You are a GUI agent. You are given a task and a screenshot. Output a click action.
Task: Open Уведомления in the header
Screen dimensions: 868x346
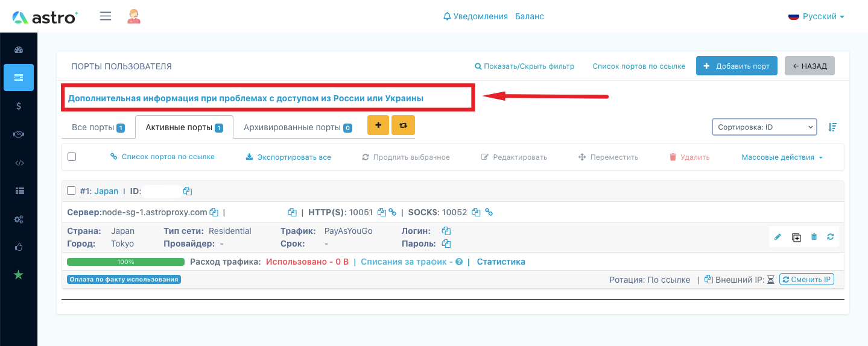[x=475, y=16]
